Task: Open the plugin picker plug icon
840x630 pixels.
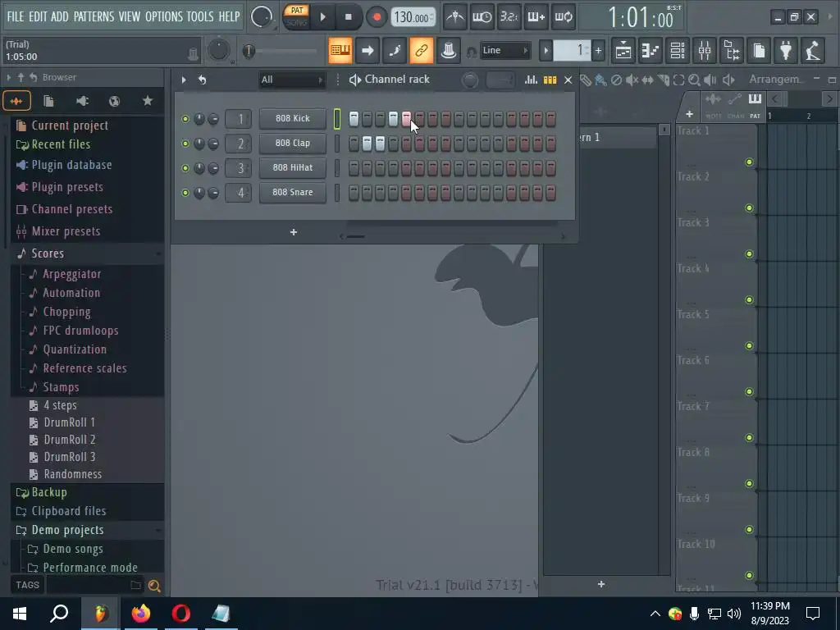Action: (786, 51)
